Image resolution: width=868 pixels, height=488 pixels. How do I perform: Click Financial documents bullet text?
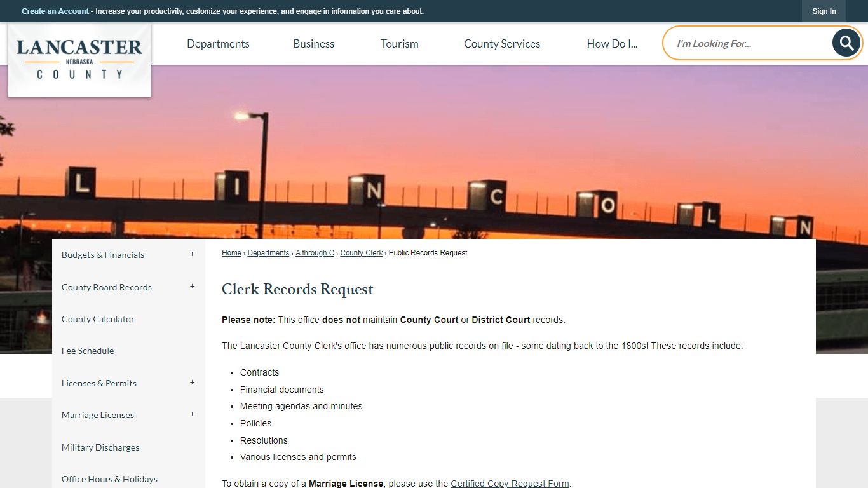point(282,390)
